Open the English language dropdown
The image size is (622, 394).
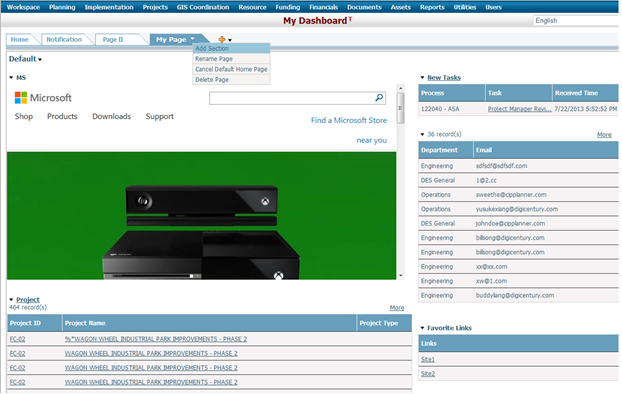pyautogui.click(x=576, y=21)
